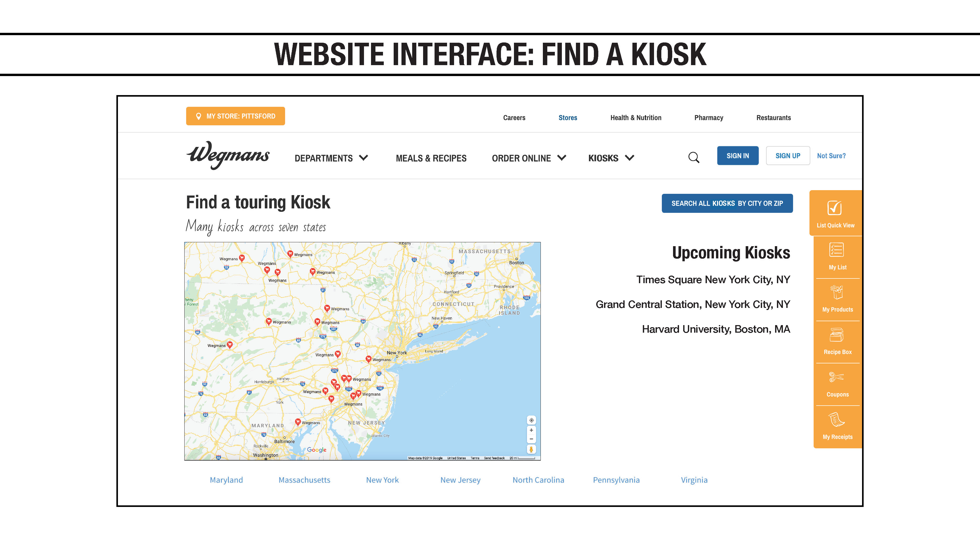Expand the Departments dropdown

[331, 158]
